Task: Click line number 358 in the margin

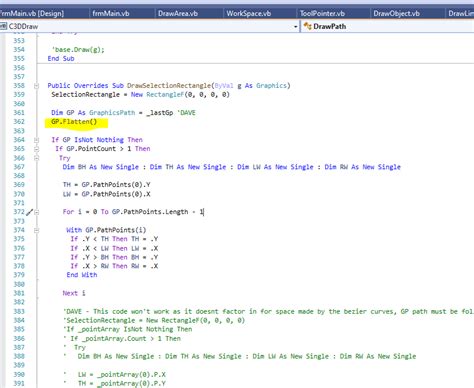Action: (x=19, y=86)
